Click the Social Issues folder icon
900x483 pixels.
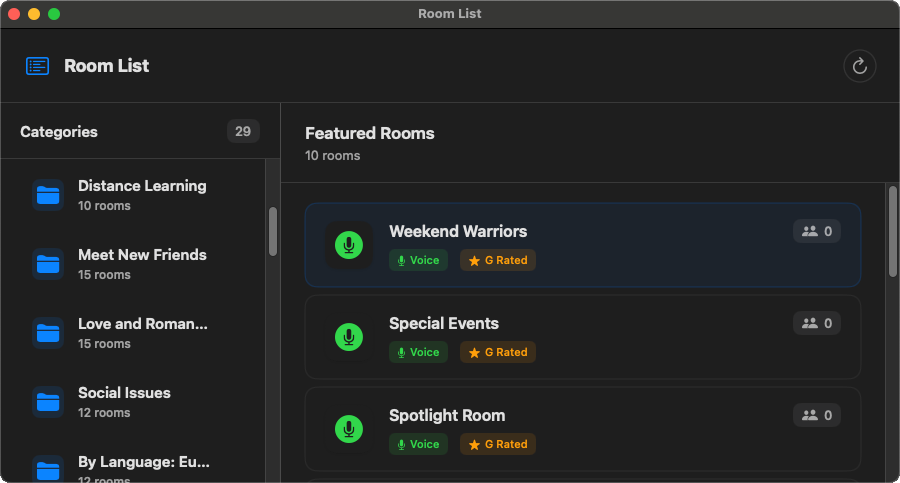click(48, 402)
